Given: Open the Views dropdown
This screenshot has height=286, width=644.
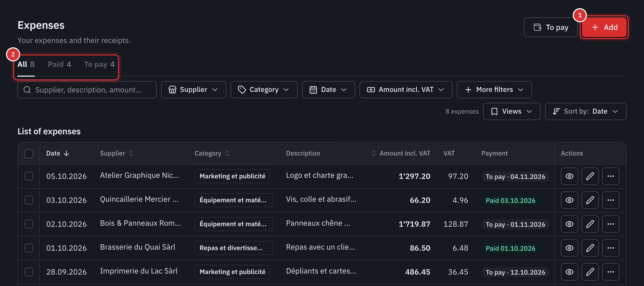Looking at the screenshot, I should [512, 111].
